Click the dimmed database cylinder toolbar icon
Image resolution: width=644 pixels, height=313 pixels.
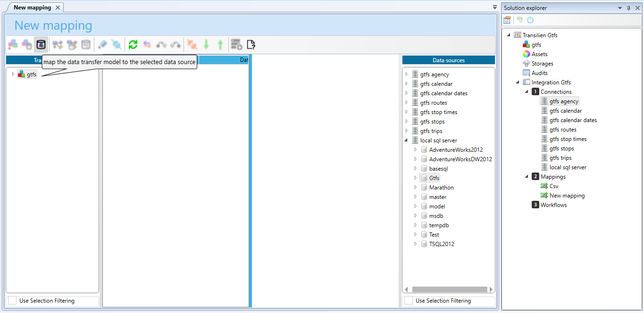tap(85, 44)
